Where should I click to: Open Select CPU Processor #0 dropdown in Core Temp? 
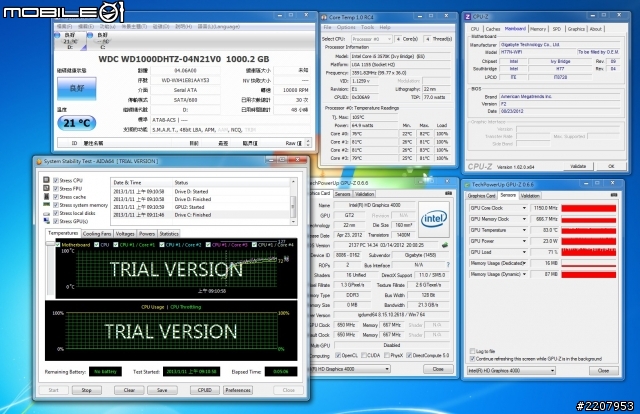[x=371, y=39]
